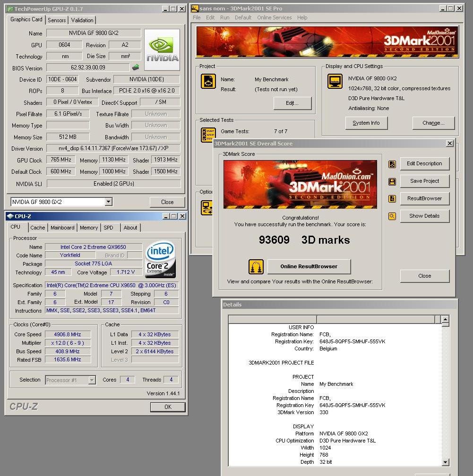Click the Intel Core 2 Extreme logo
The image size is (473, 476).
(x=160, y=259)
